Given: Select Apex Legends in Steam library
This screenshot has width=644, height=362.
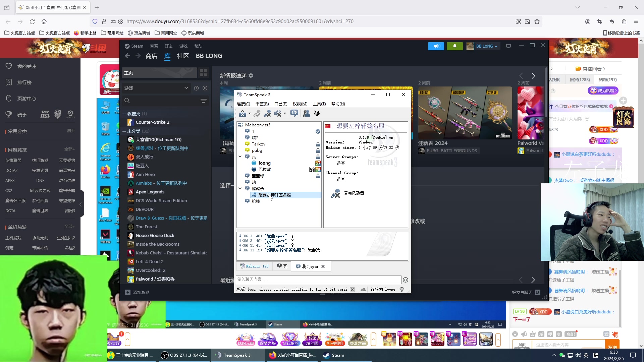Looking at the screenshot, I should point(150,192).
